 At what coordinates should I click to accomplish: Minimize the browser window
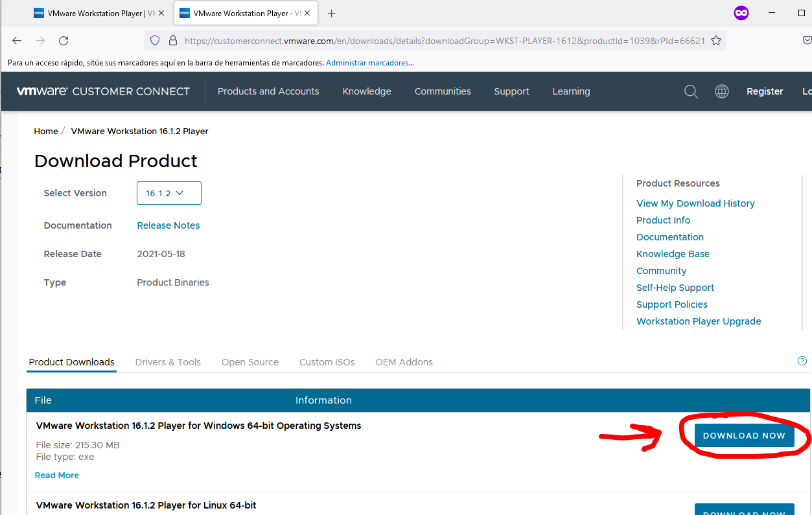coord(772,13)
